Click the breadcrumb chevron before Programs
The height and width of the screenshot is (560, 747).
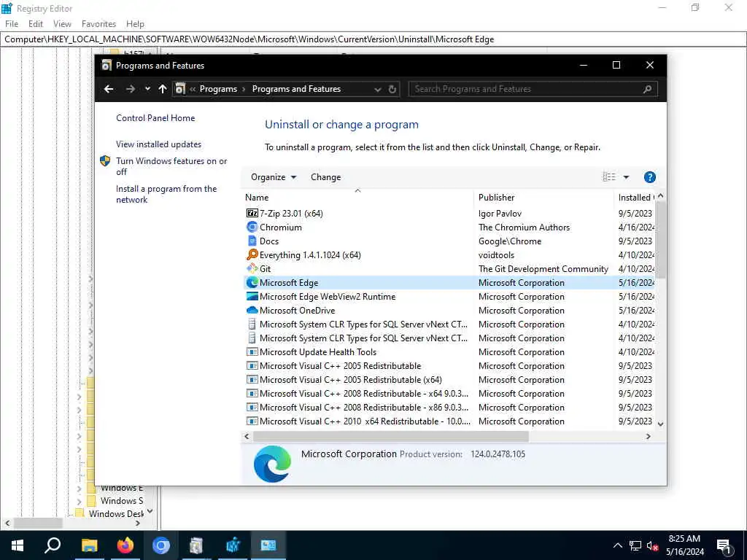tap(193, 89)
